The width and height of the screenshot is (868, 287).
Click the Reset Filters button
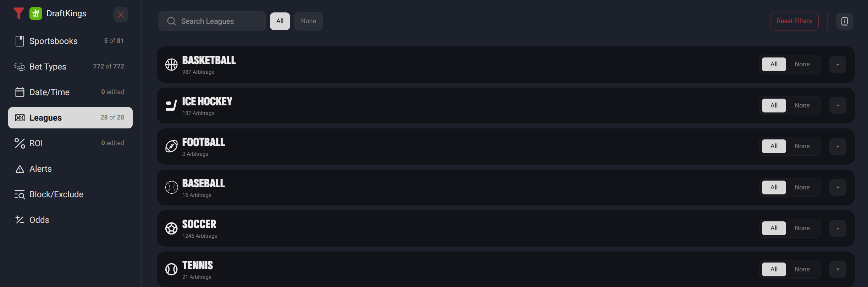click(x=794, y=21)
